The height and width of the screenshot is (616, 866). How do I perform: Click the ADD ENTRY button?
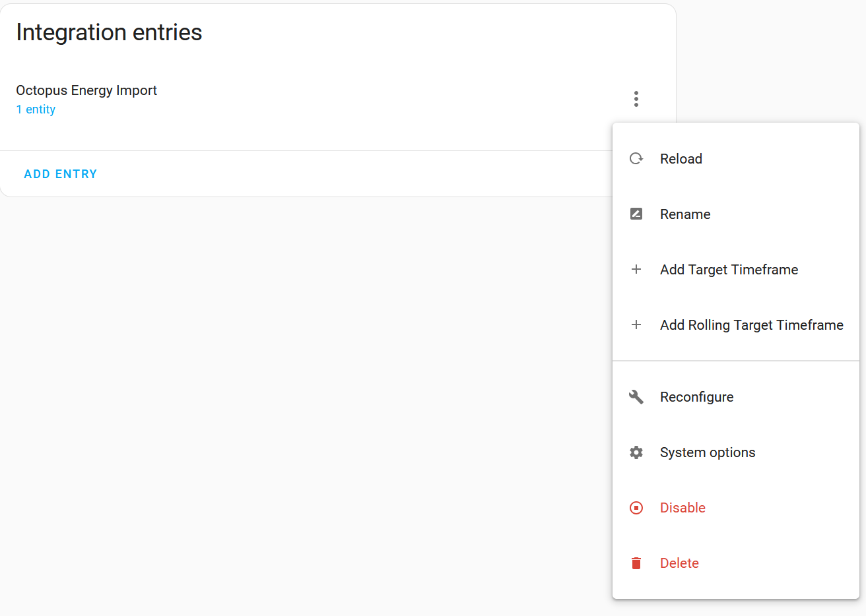click(x=61, y=174)
